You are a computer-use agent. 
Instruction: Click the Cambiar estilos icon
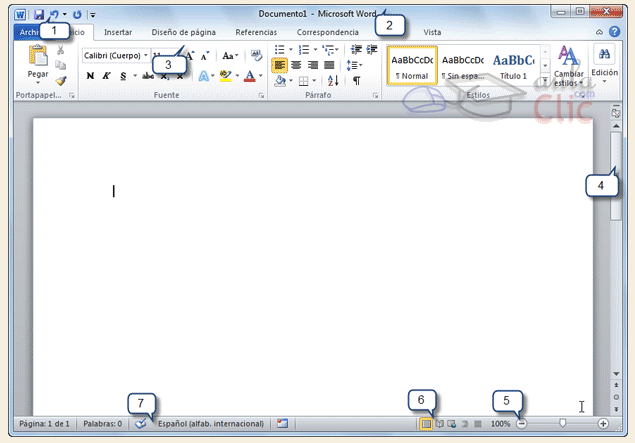click(569, 56)
